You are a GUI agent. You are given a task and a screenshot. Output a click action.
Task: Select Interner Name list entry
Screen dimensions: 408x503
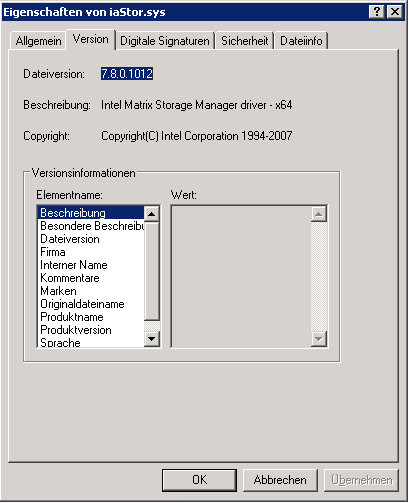(92, 265)
